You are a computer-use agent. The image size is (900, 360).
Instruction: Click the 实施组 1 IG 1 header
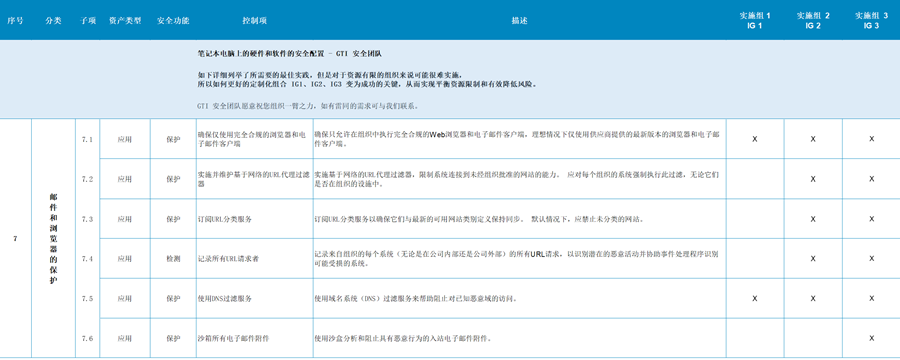[x=755, y=21]
